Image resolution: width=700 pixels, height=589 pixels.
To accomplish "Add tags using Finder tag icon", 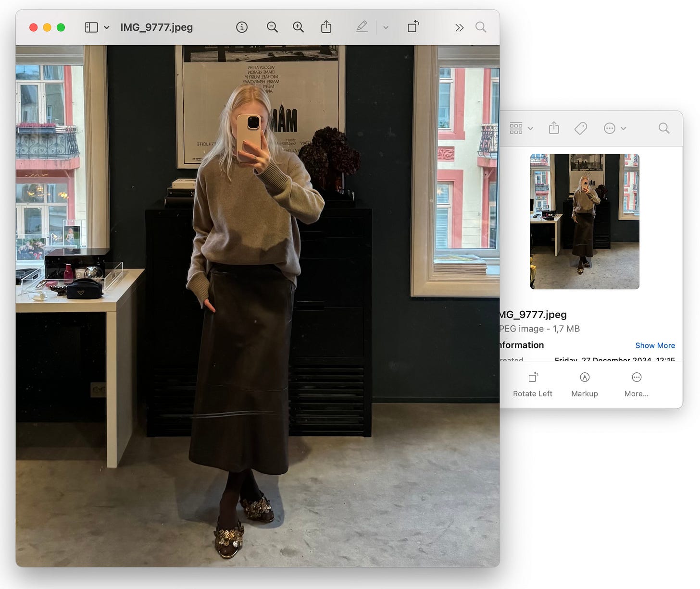I will coord(581,128).
